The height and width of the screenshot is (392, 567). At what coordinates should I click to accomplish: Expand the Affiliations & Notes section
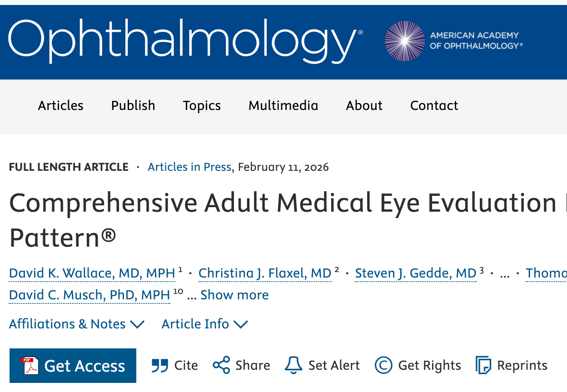click(76, 324)
